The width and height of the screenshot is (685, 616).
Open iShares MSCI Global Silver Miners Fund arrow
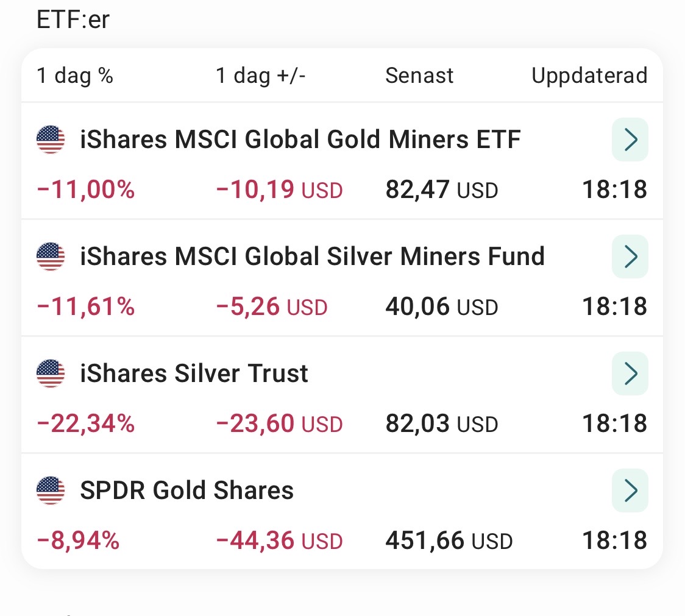point(630,257)
